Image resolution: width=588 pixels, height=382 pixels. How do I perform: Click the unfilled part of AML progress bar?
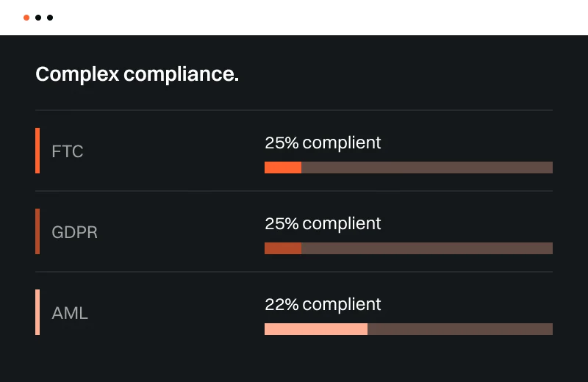[459, 329]
